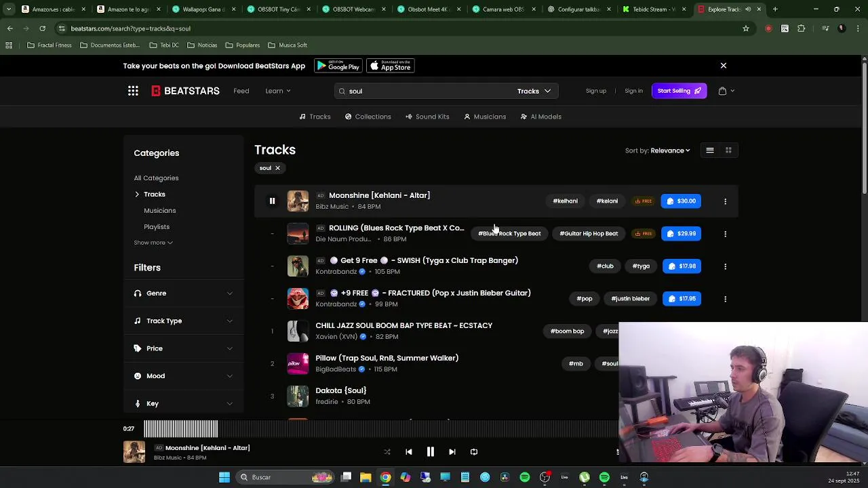This screenshot has width=868, height=488.
Task: Click the Sign in link
Action: point(633,91)
